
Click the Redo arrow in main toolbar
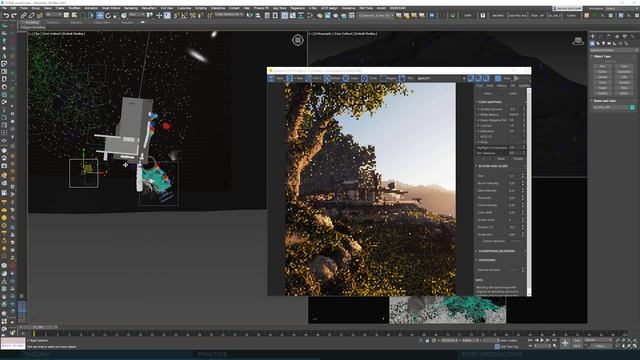[x=14, y=16]
